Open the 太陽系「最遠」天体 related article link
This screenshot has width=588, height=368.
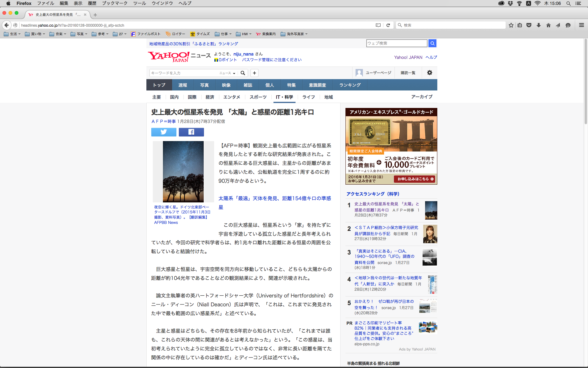[x=274, y=198]
